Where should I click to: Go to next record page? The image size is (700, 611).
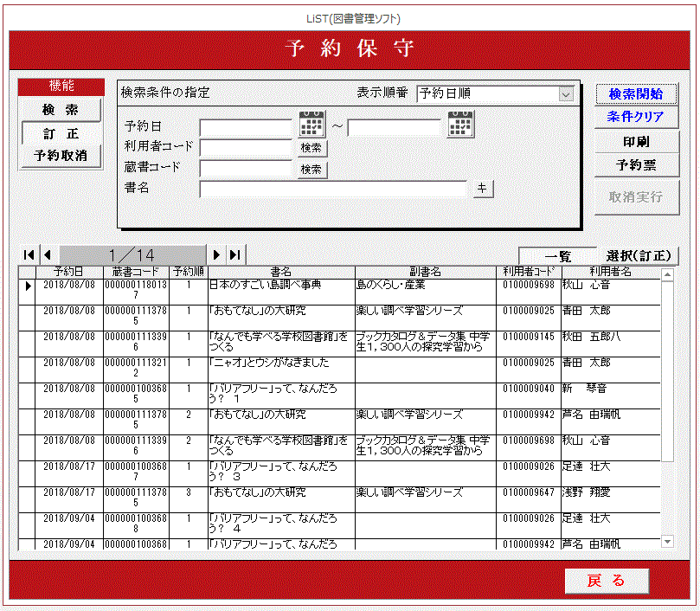point(216,255)
